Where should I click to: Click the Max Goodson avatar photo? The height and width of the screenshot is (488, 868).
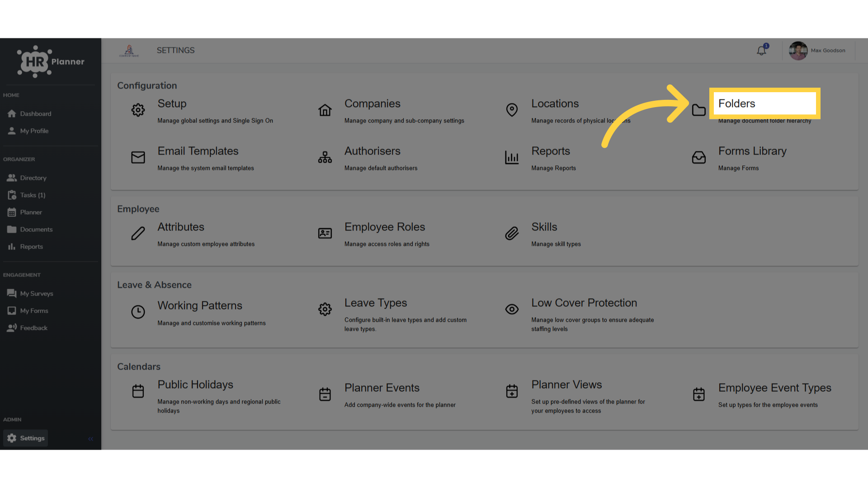(x=798, y=51)
